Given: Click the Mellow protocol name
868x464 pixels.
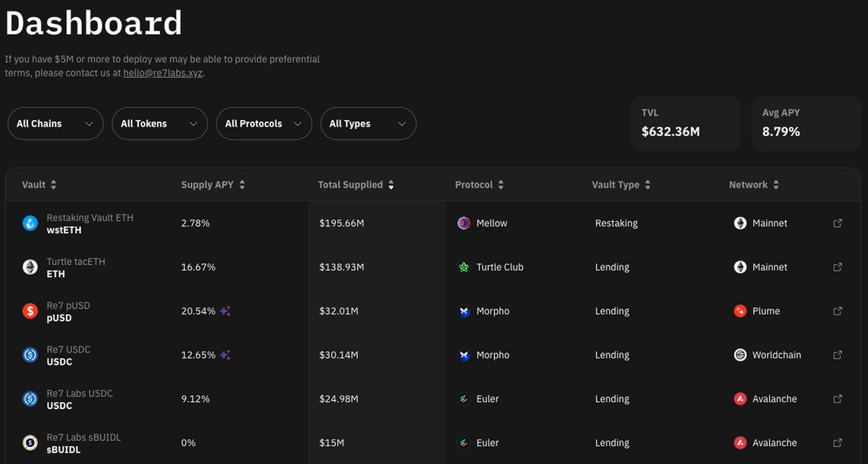Looking at the screenshot, I should pyautogui.click(x=492, y=223).
